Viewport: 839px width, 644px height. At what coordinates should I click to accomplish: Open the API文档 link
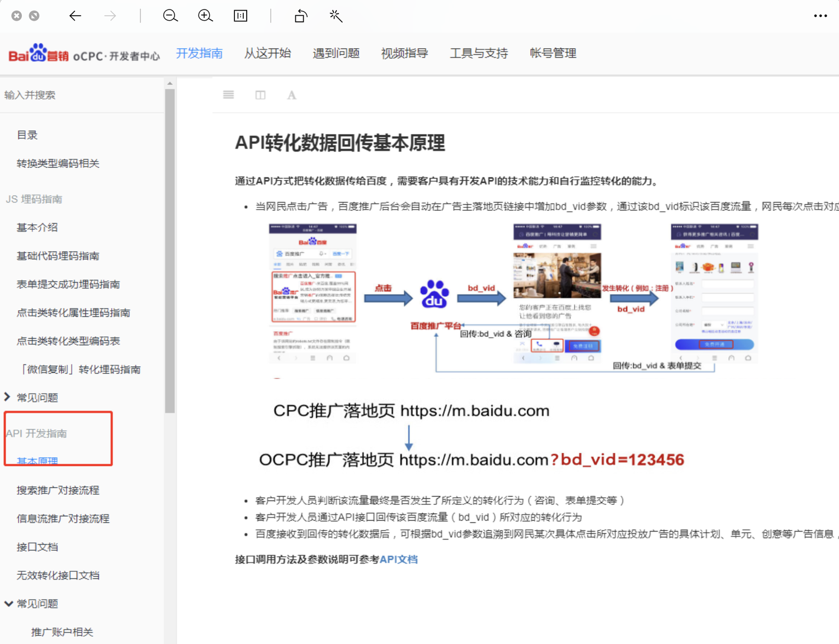(399, 559)
